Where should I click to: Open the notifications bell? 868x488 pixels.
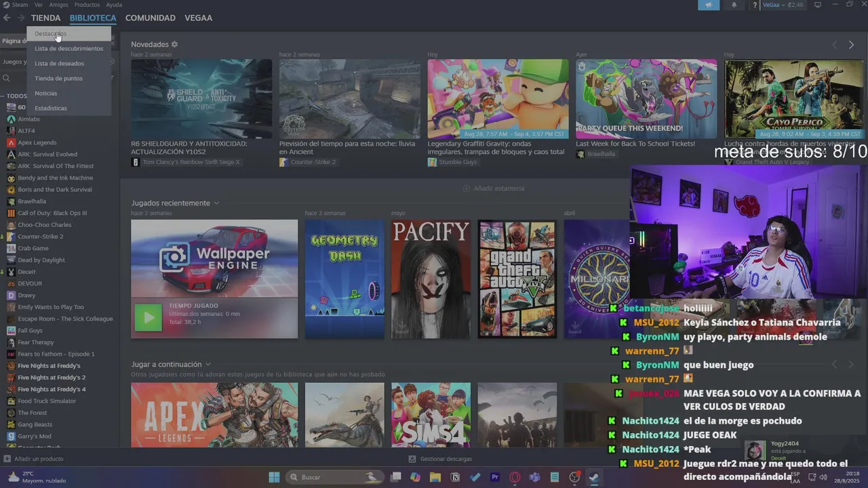[x=734, y=5]
